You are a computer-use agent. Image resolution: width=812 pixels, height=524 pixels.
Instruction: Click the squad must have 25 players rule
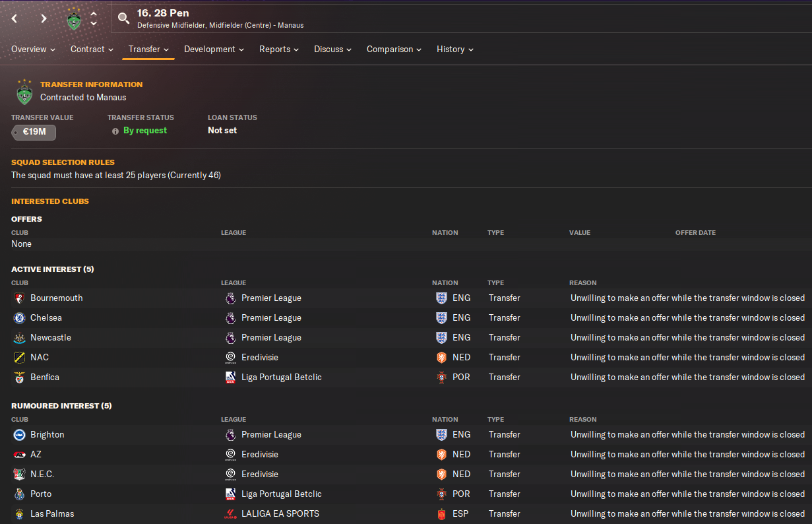click(116, 176)
